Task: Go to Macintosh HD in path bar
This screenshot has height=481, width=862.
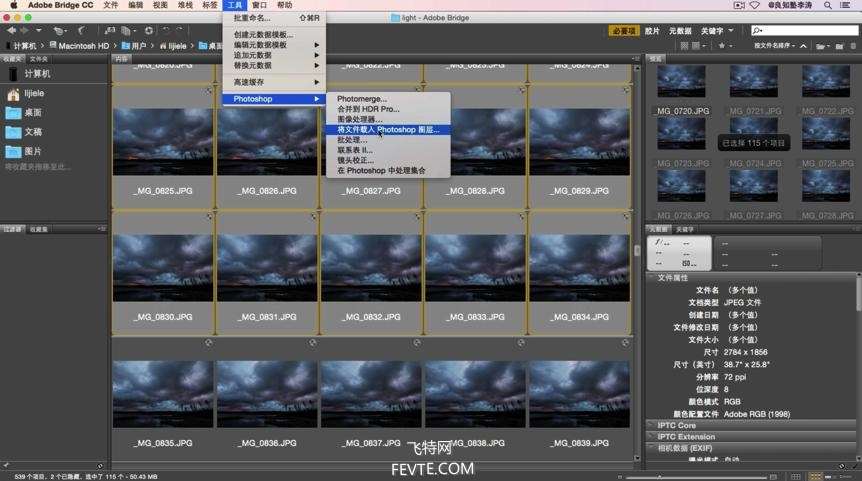Action: point(79,46)
